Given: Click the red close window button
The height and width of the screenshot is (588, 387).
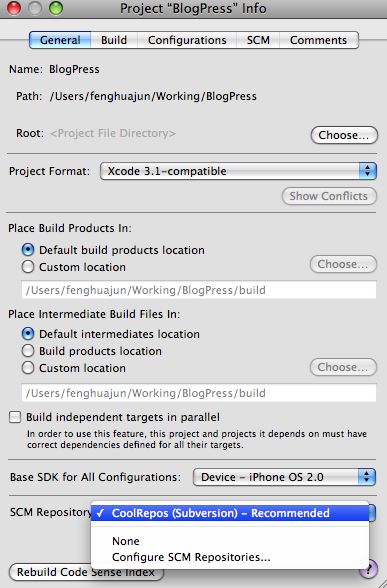Looking at the screenshot, I should pos(14,8).
